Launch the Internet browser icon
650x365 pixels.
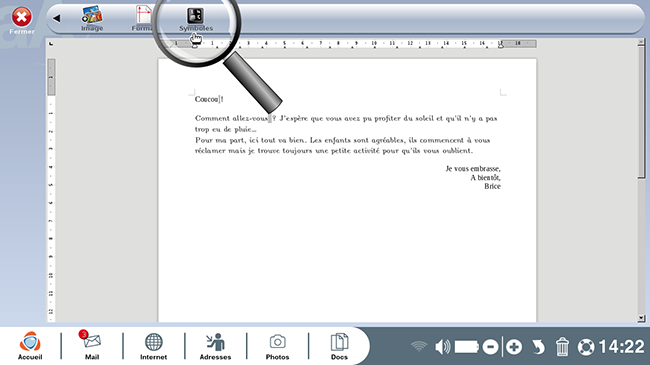(x=153, y=346)
